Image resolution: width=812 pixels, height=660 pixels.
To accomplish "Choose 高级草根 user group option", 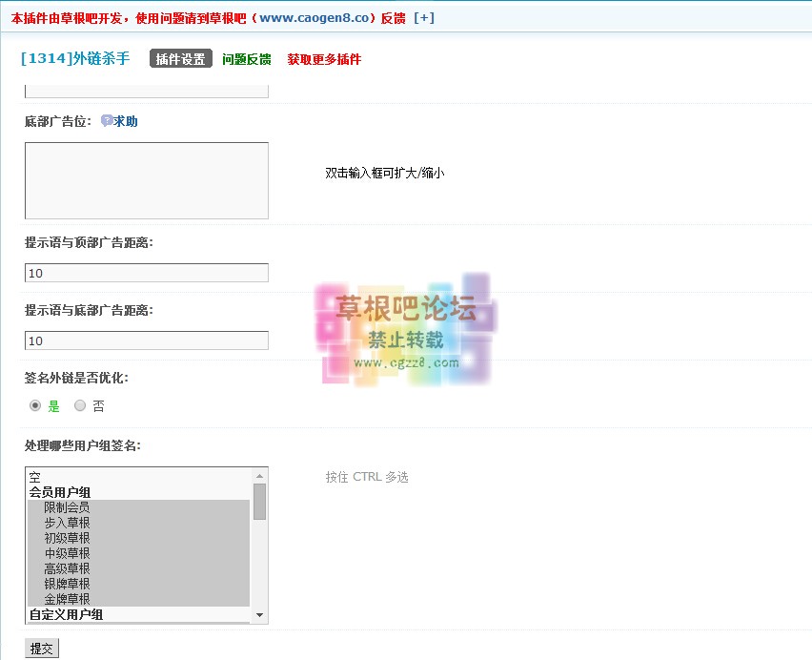I will (x=67, y=568).
